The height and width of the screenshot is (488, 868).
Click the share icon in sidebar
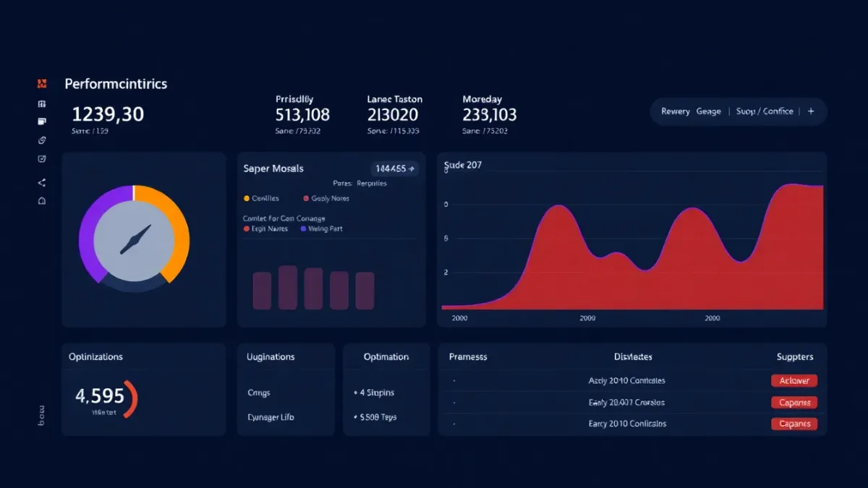(x=41, y=182)
